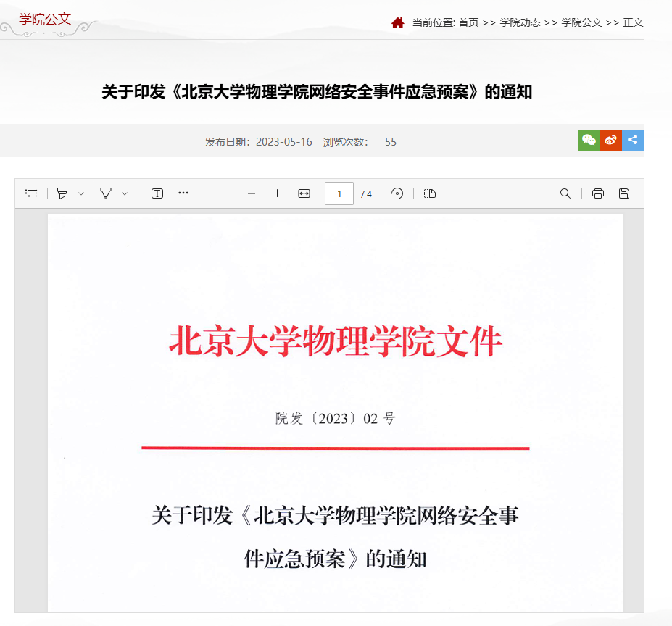Click the page number input box

click(x=339, y=193)
